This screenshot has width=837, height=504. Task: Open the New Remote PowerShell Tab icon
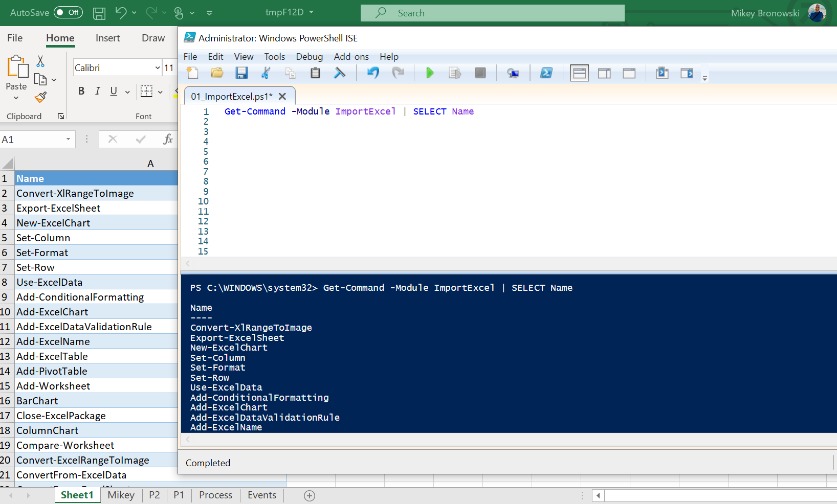pyautogui.click(x=514, y=73)
